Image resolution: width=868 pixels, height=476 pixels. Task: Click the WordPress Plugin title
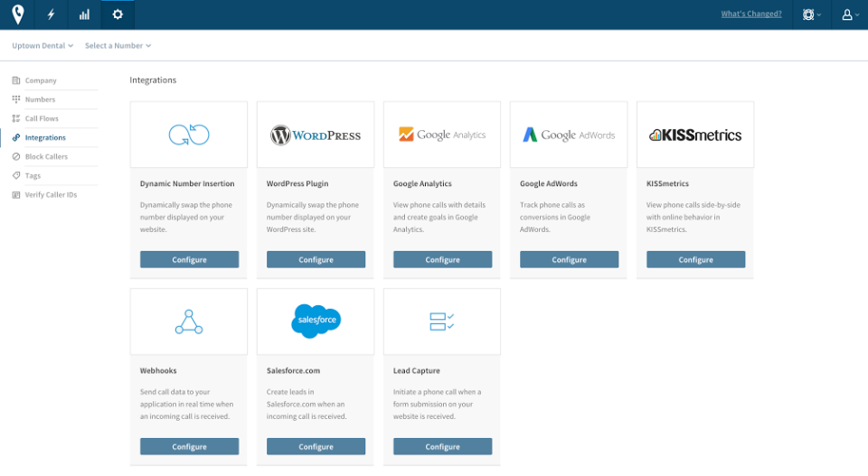297,183
